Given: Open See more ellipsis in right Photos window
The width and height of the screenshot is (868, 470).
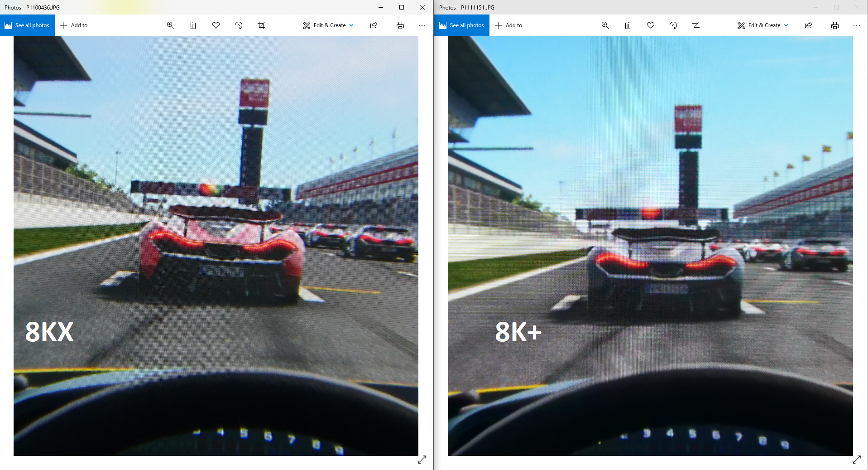Looking at the screenshot, I should pos(857,25).
